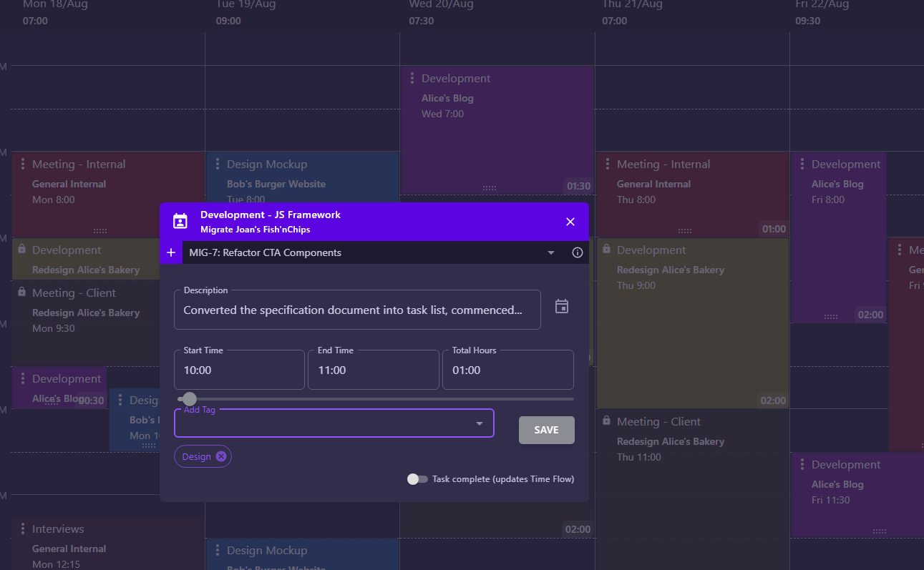
Task: Click the kebab icon on Fri 8:00 Development event
Action: 801,164
